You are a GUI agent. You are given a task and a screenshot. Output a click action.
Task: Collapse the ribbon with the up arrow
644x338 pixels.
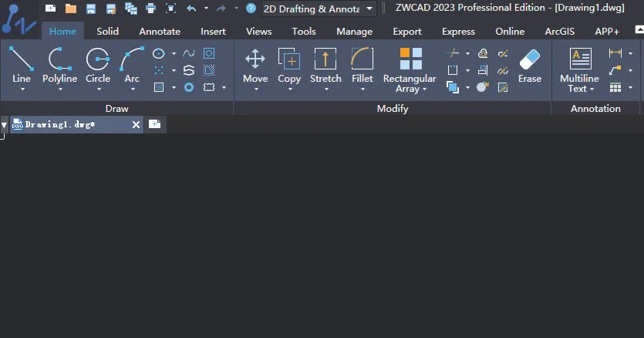[639, 29]
